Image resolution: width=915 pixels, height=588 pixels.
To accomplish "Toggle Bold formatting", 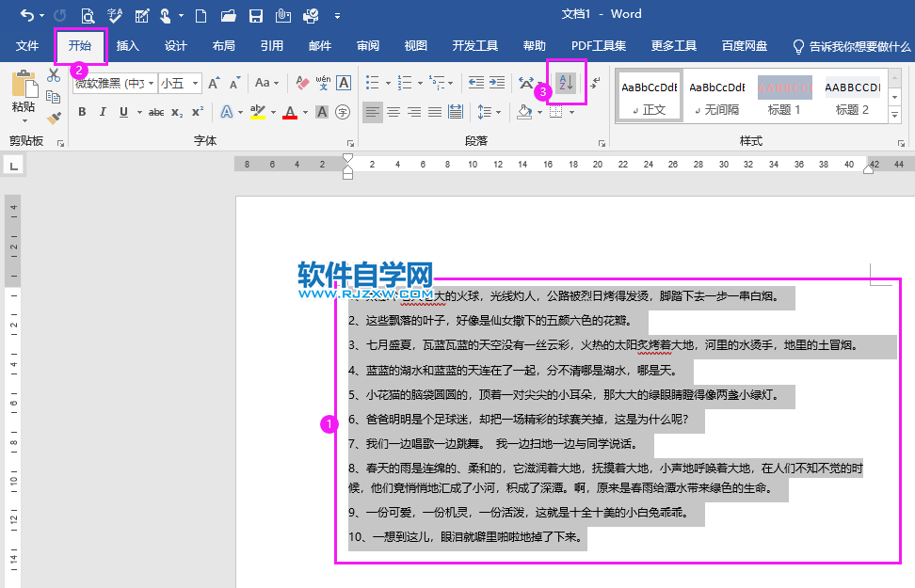I will pyautogui.click(x=81, y=111).
